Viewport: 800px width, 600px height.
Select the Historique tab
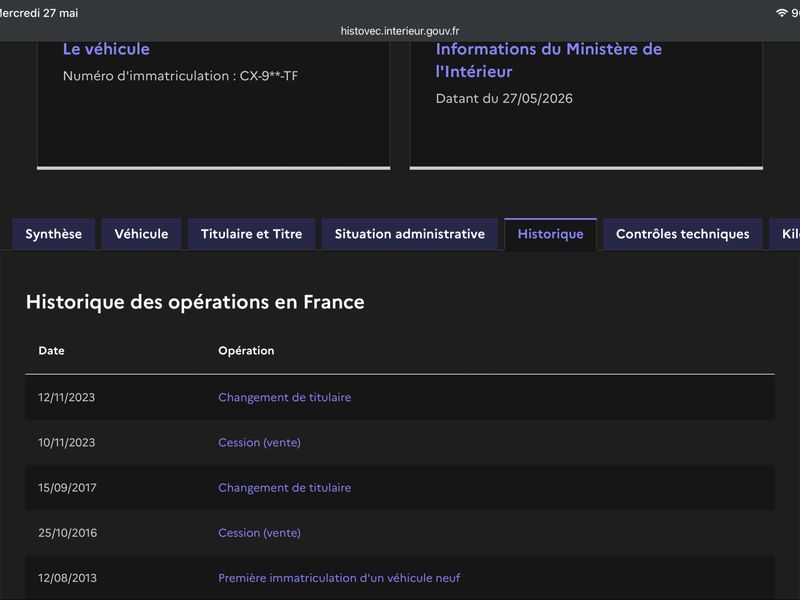551,234
